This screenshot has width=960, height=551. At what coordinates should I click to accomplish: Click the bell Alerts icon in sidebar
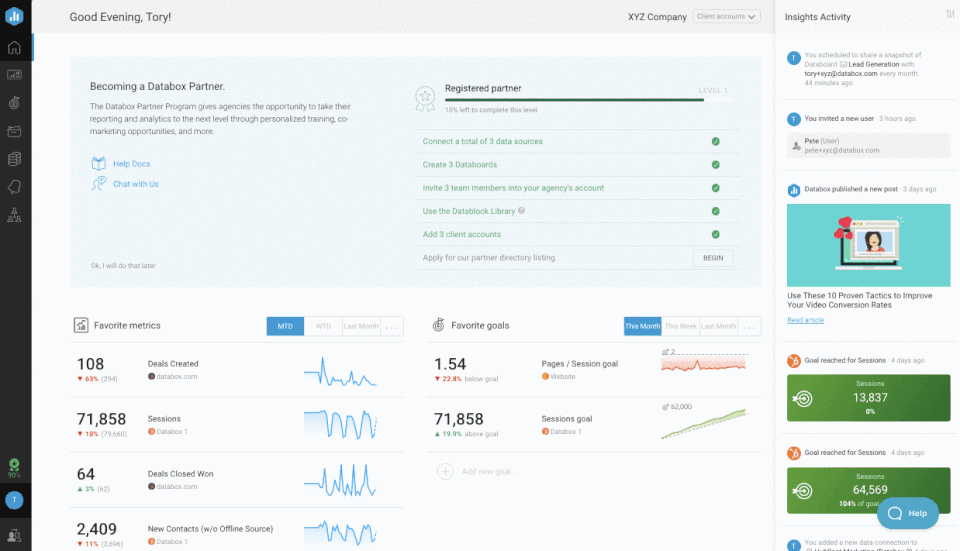coord(14,186)
